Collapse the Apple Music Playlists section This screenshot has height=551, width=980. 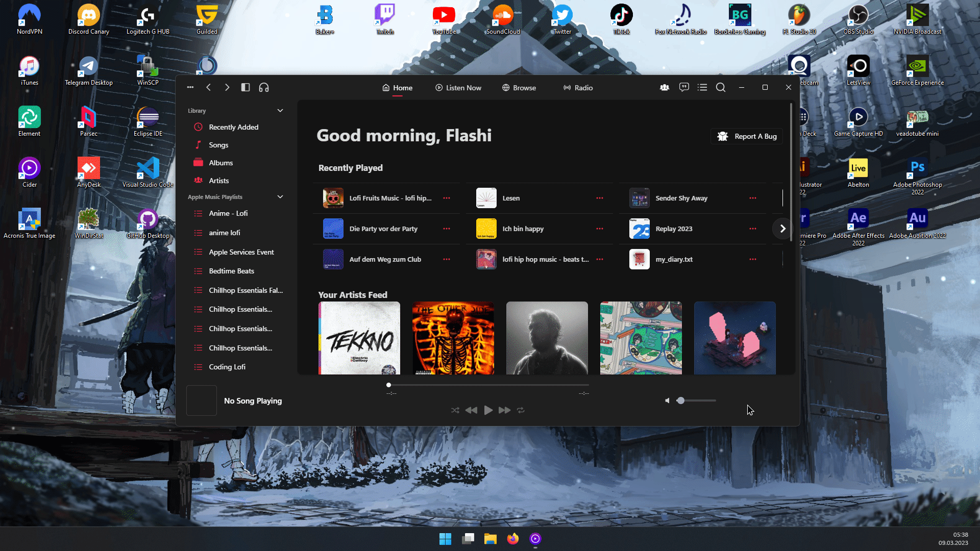pos(280,196)
